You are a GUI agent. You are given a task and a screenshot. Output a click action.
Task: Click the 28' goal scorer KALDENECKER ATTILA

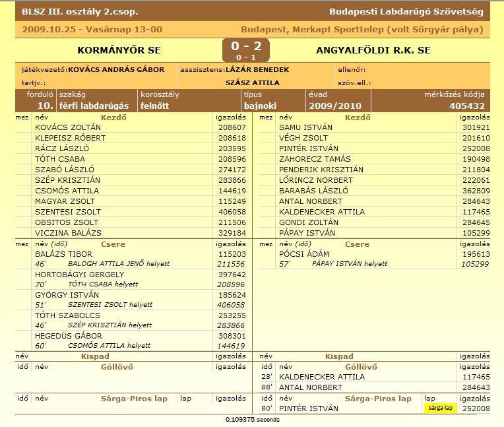click(x=322, y=377)
